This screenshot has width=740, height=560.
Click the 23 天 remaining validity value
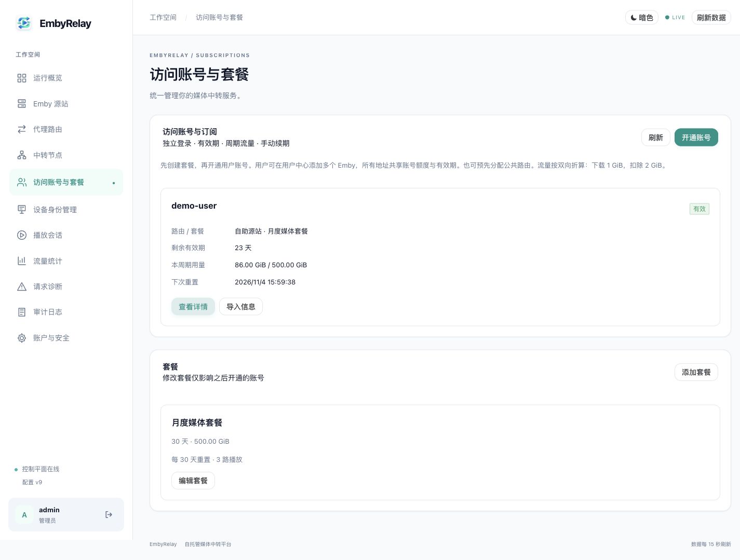point(243,248)
